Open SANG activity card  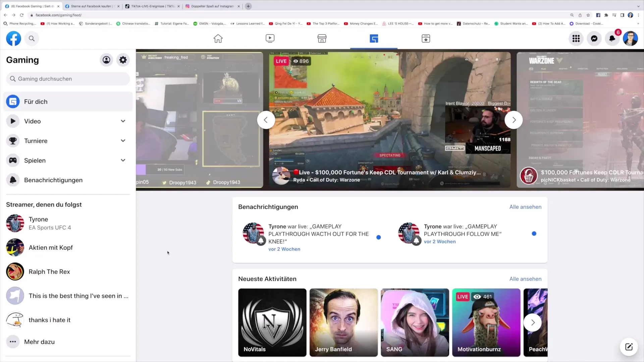pos(415,322)
